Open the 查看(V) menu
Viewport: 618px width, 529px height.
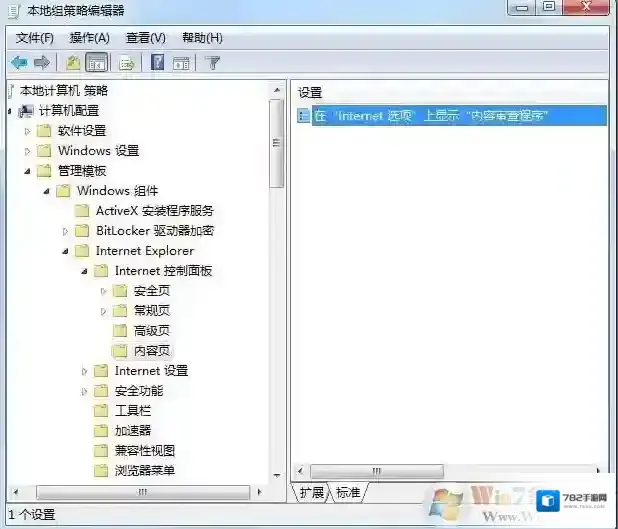coord(145,38)
